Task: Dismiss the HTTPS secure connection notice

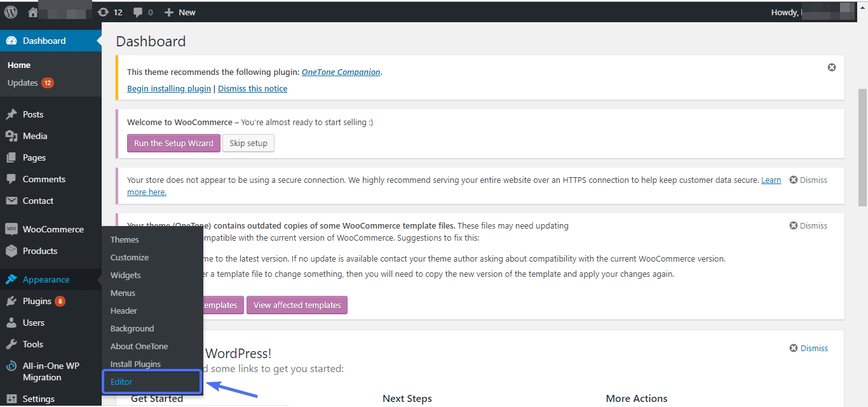Action: [x=808, y=180]
